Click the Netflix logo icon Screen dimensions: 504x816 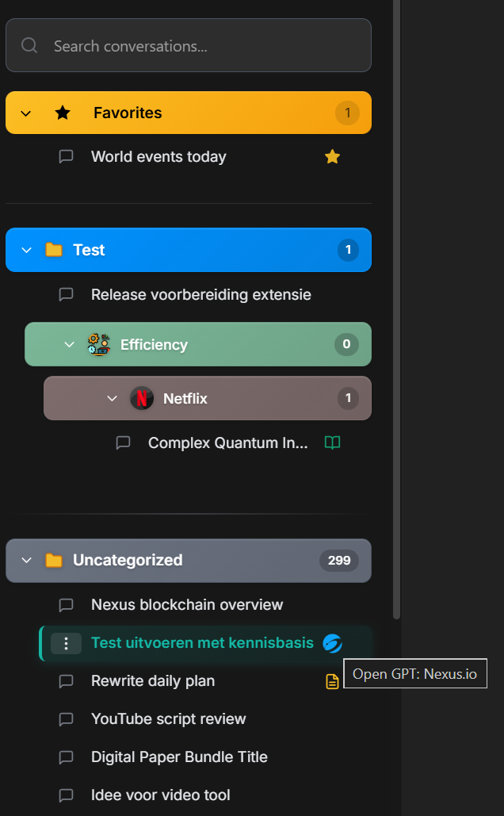pyautogui.click(x=142, y=398)
